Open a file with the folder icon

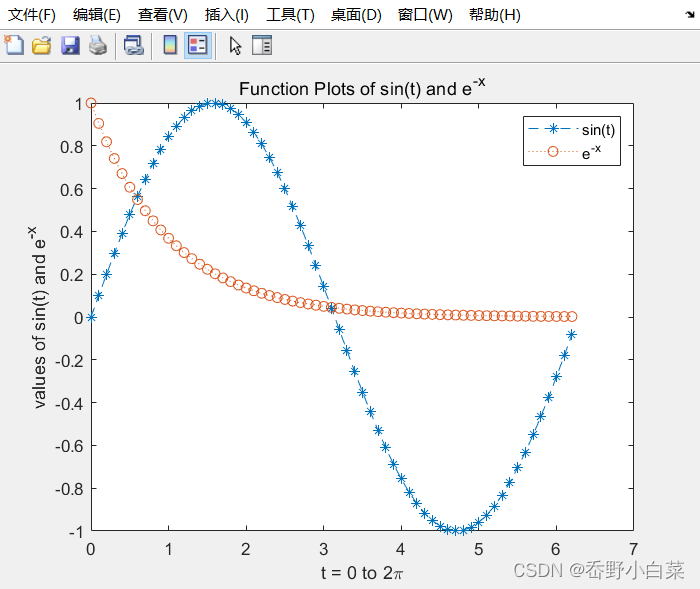click(42, 45)
